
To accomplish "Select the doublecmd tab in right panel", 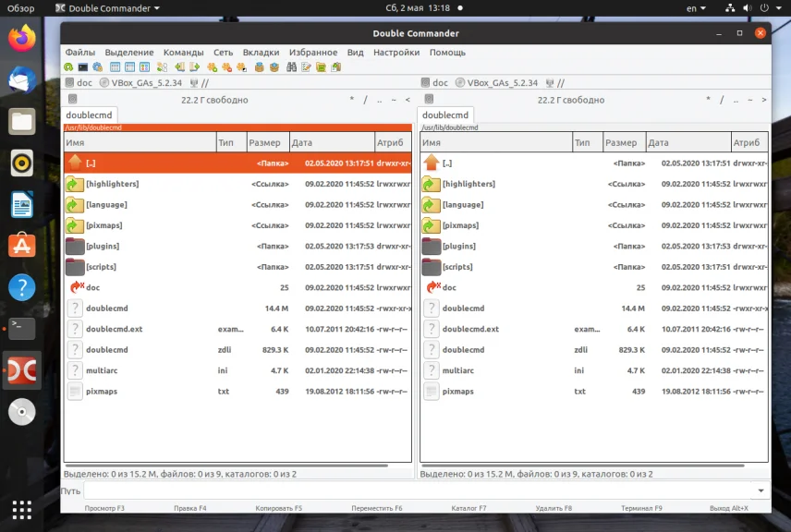I will click(x=445, y=115).
